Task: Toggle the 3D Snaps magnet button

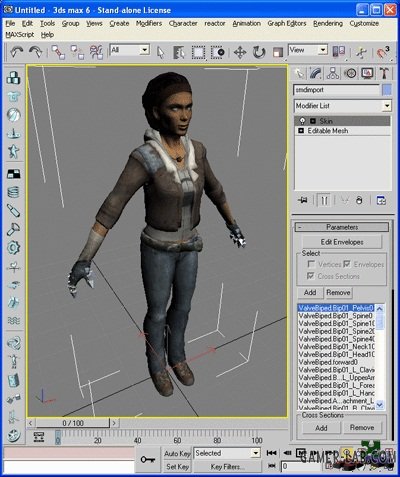Action: tap(382, 52)
